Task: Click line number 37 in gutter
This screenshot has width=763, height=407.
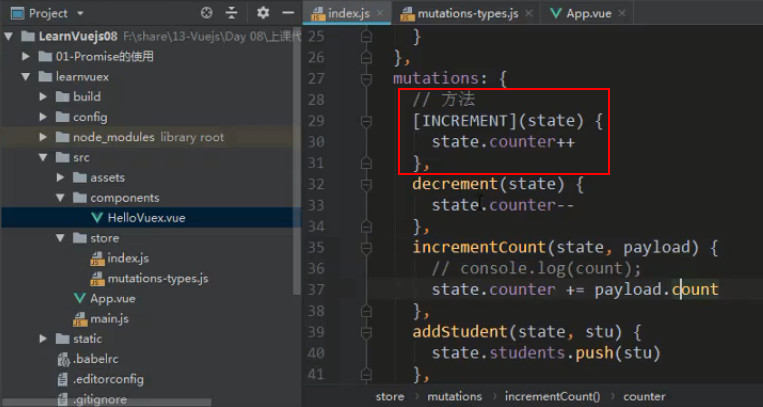Action: coord(316,290)
